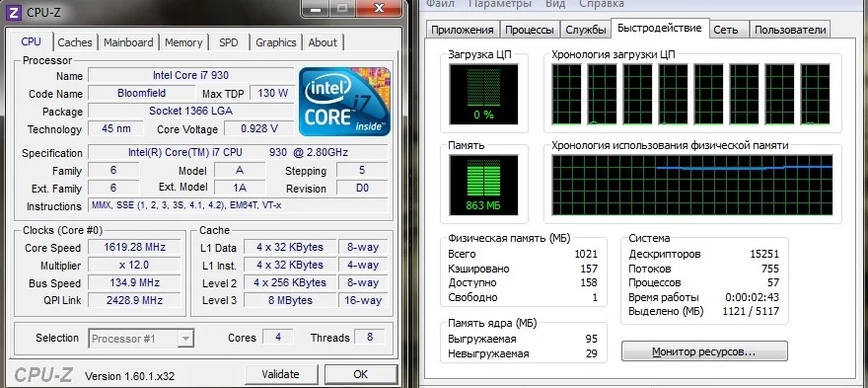Switch to the Caches tab

(x=75, y=42)
